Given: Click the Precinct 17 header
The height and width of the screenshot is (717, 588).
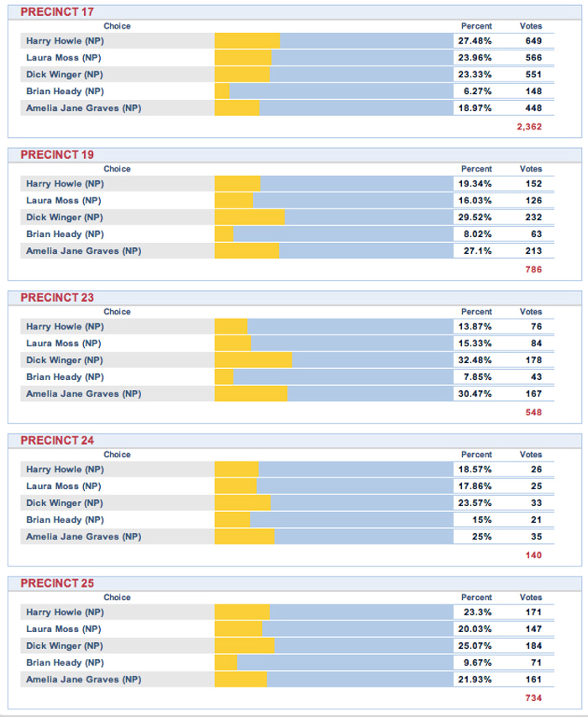Looking at the screenshot, I should (x=57, y=12).
